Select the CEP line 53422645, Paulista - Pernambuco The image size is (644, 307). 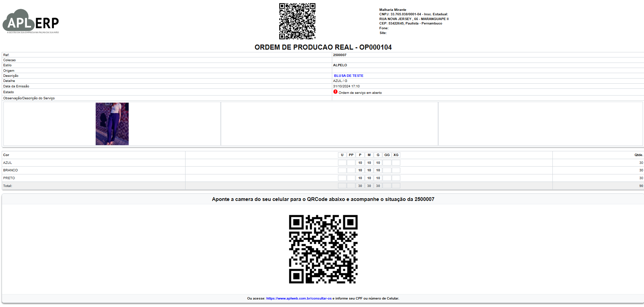411,23
